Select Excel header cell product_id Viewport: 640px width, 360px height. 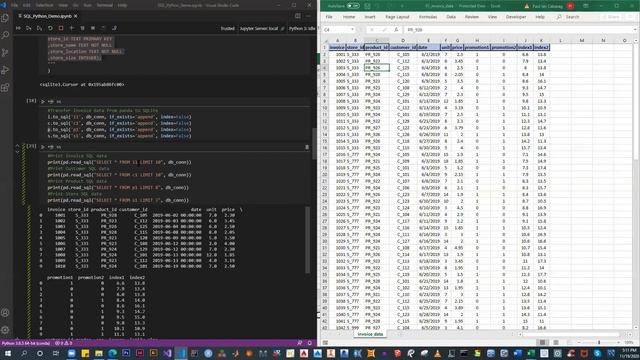coord(376,47)
